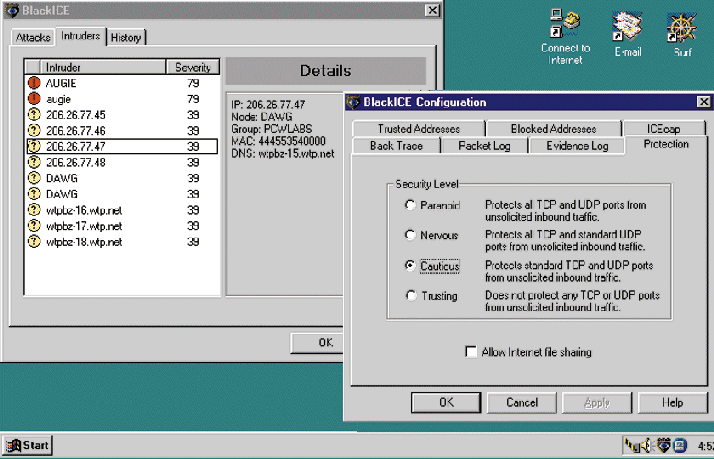Select the Paranoid security level
This screenshot has height=459, width=714.
point(410,205)
